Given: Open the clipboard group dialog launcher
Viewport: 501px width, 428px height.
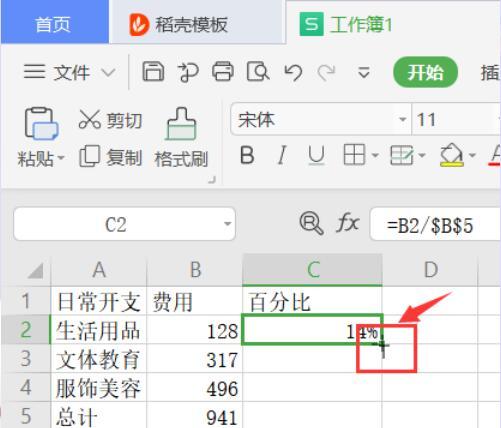Looking at the screenshot, I should click(212, 180).
